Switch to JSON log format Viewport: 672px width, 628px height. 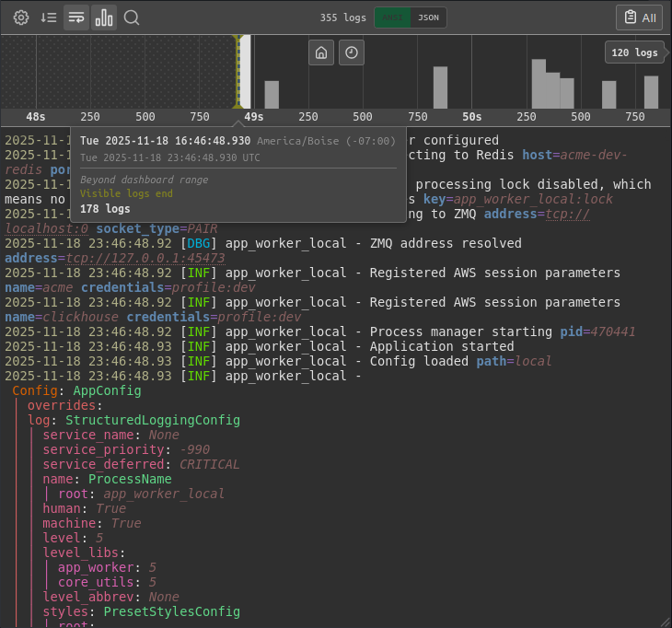428,17
